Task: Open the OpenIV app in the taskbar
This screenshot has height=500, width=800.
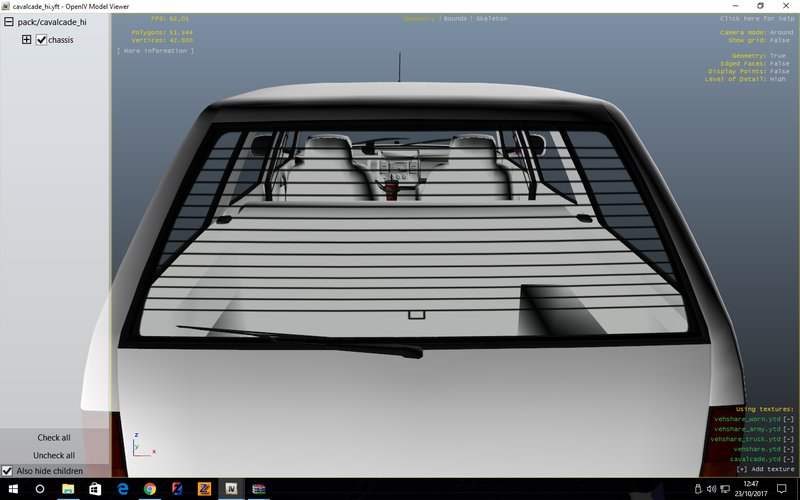Action: point(231,489)
